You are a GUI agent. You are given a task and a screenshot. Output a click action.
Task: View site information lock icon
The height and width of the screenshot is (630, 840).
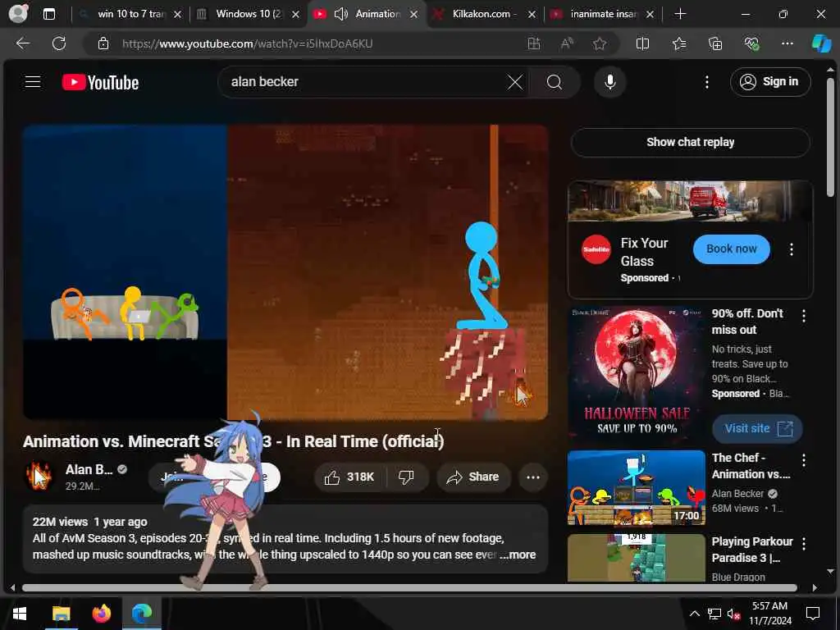[x=103, y=44]
